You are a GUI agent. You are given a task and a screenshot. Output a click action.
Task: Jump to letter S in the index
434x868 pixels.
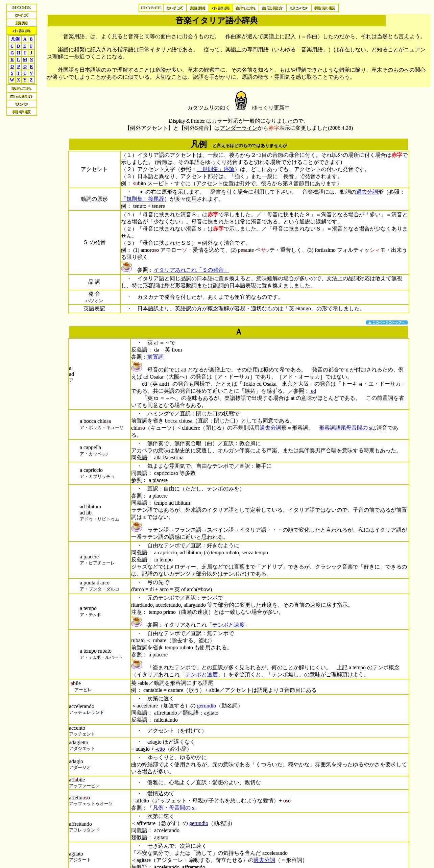coord(12,73)
